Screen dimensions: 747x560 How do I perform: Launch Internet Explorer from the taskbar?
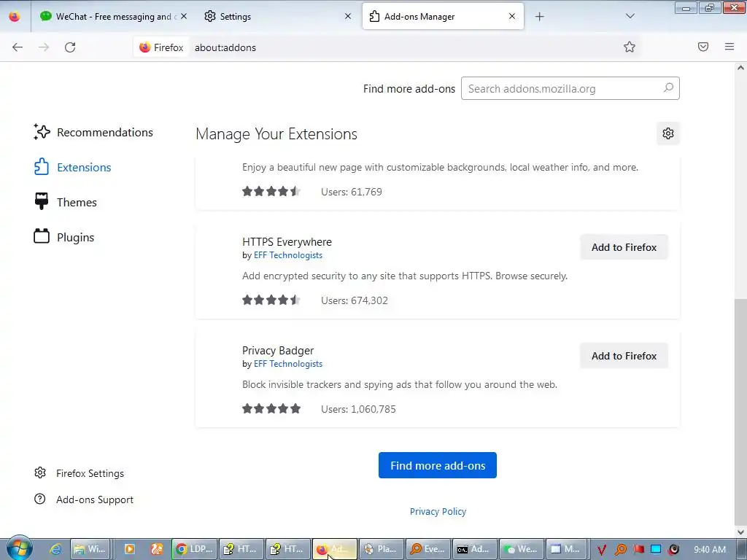click(x=55, y=549)
